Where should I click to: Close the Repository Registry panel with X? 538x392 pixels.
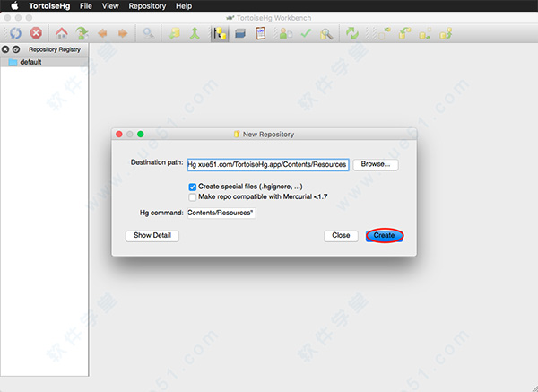click(5, 49)
